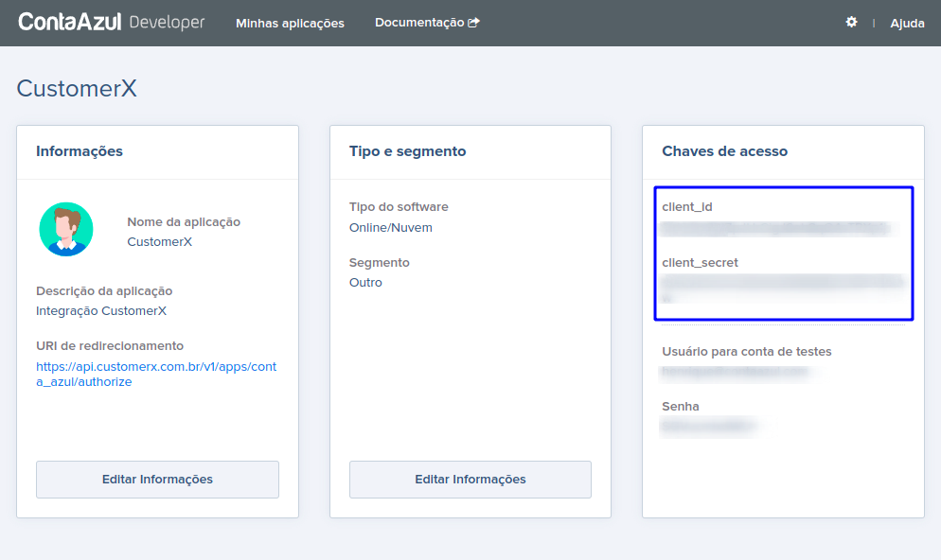941x560 pixels.
Task: Select the blurred client_id value
Action: click(x=778, y=228)
